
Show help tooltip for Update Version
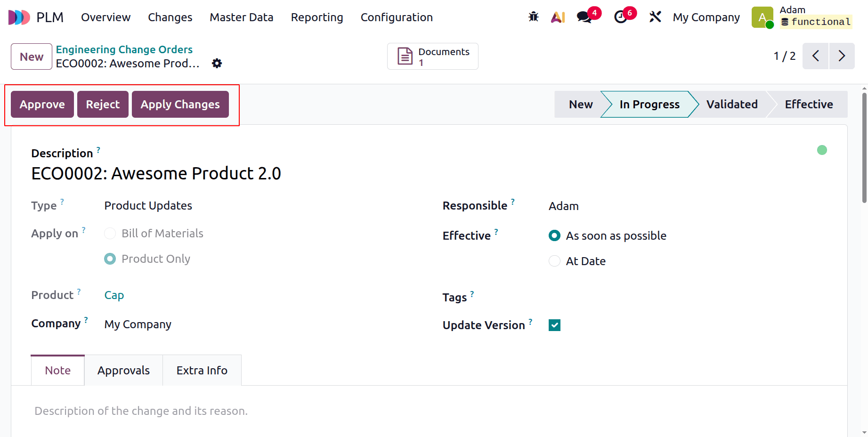tap(530, 322)
